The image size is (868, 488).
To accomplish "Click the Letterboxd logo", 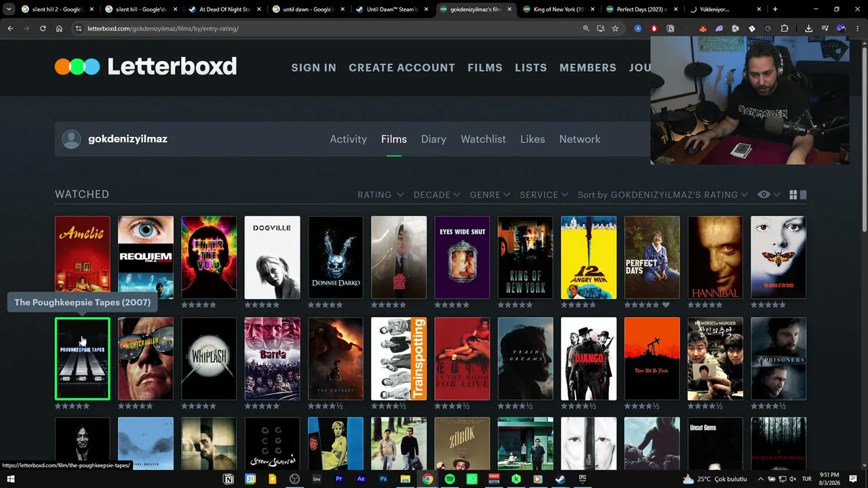I will [x=146, y=66].
